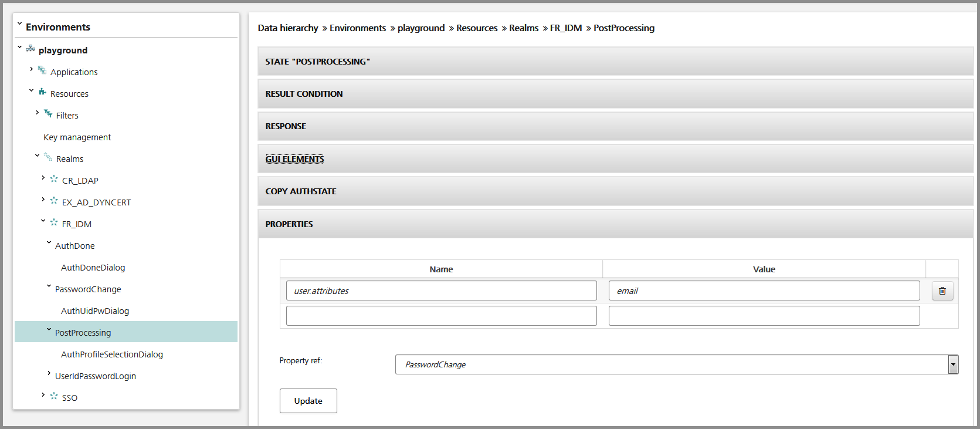This screenshot has height=429, width=980.
Task: Open the RESULT CONDITION section
Action: coord(615,94)
